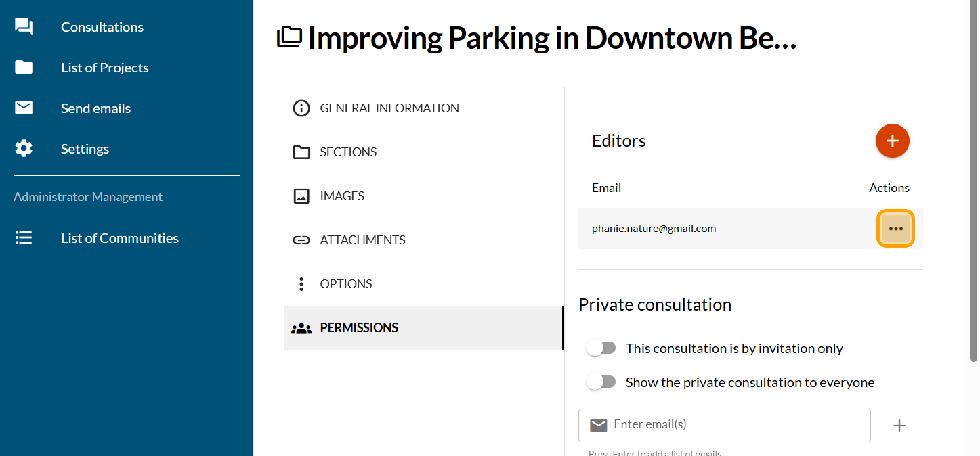This screenshot has width=980, height=456.
Task: Click the Send emails envelope icon
Action: pos(24,108)
